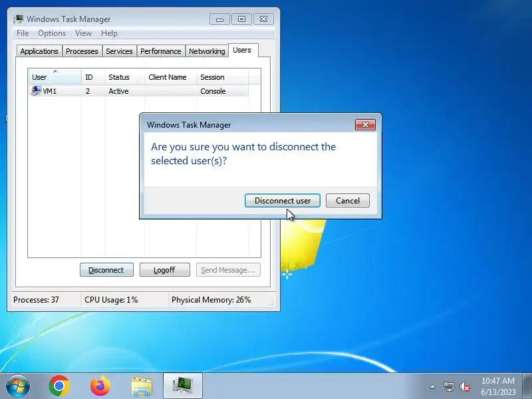
Task: Sort by the ID column header
Action: pos(93,77)
